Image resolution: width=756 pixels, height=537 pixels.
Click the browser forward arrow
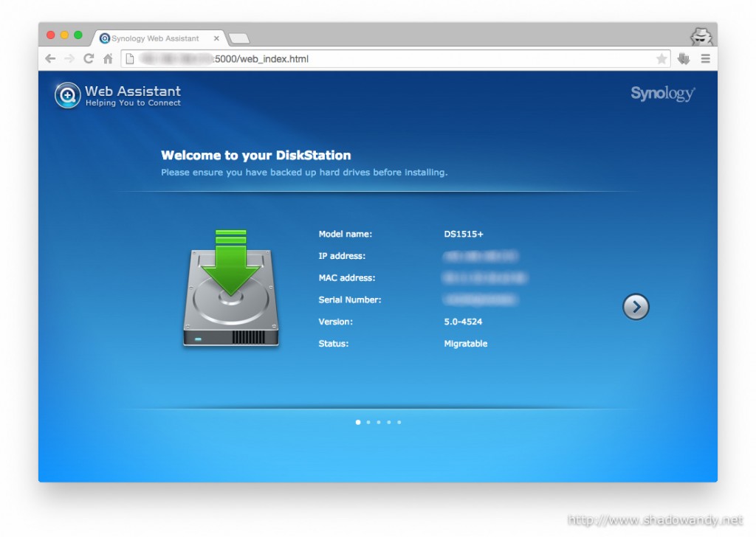[69, 59]
